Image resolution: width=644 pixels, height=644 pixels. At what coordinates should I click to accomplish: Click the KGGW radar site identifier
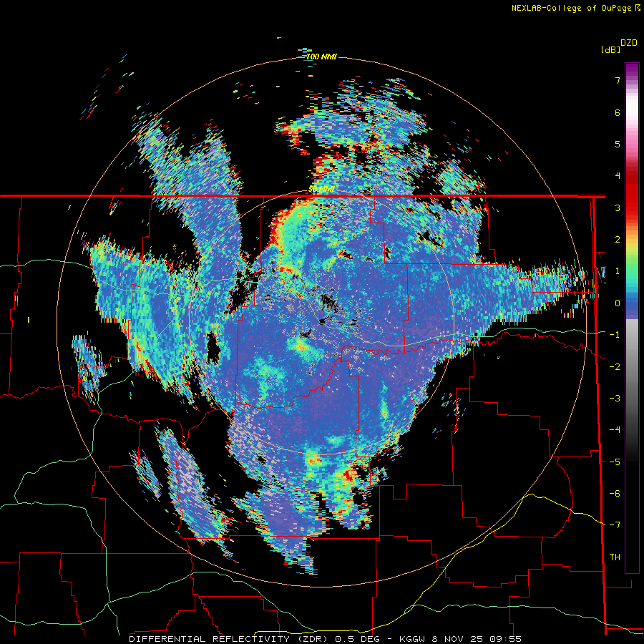pyautogui.click(x=413, y=639)
